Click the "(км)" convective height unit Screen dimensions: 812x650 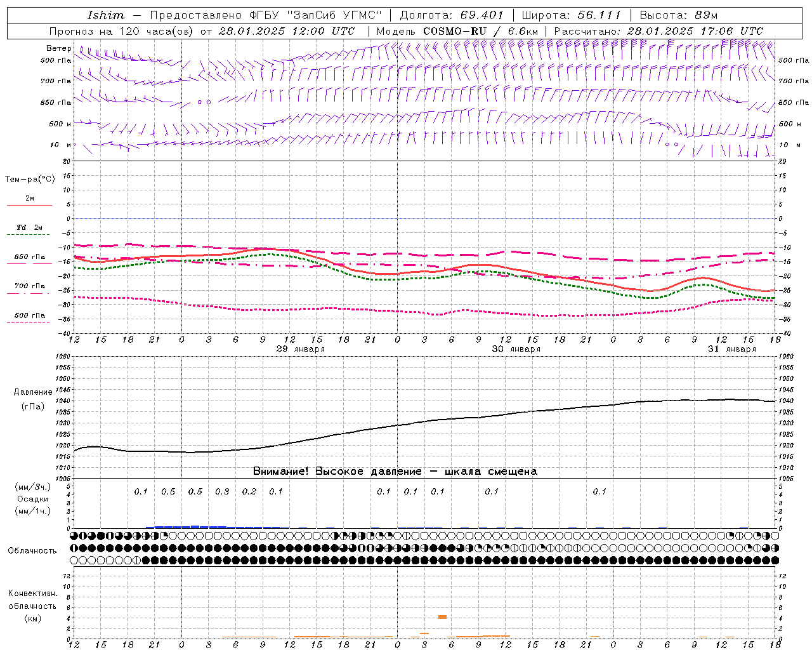coord(33,618)
